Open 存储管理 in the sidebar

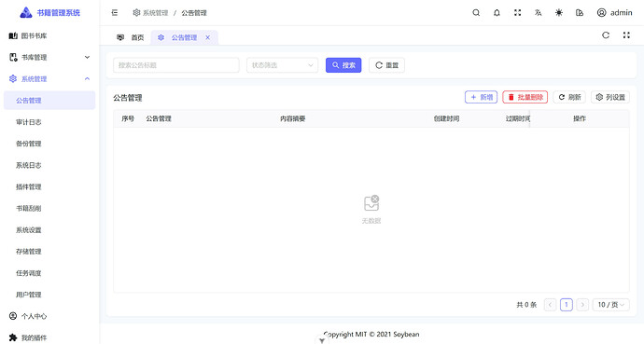49,252
